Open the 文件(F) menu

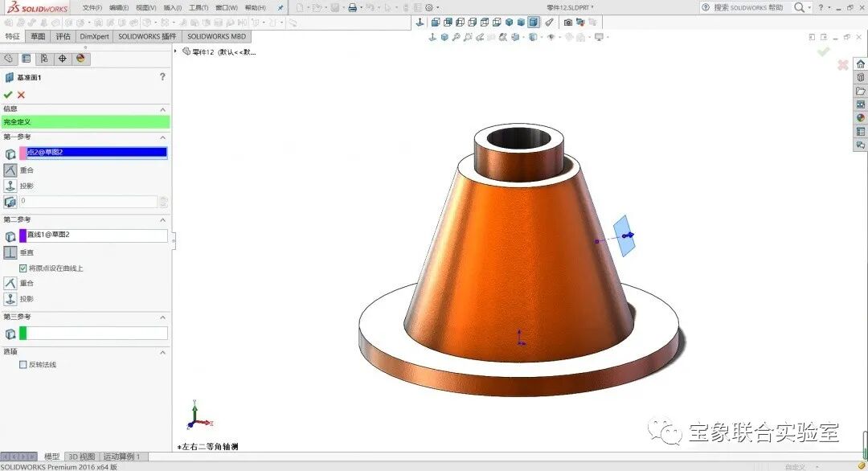click(x=92, y=8)
